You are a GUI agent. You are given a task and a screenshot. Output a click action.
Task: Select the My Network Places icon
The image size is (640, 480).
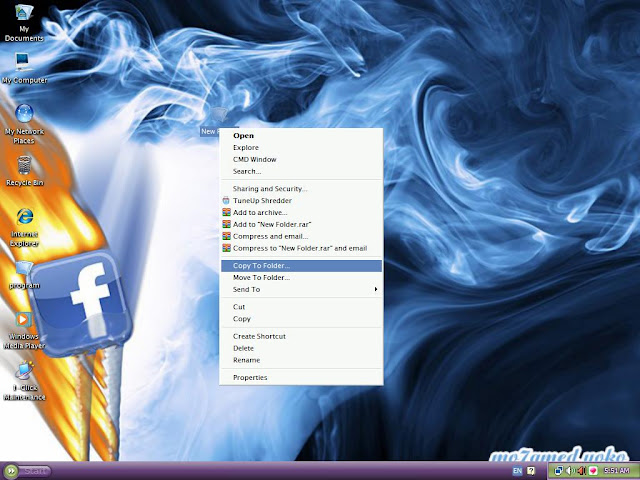coord(24,124)
